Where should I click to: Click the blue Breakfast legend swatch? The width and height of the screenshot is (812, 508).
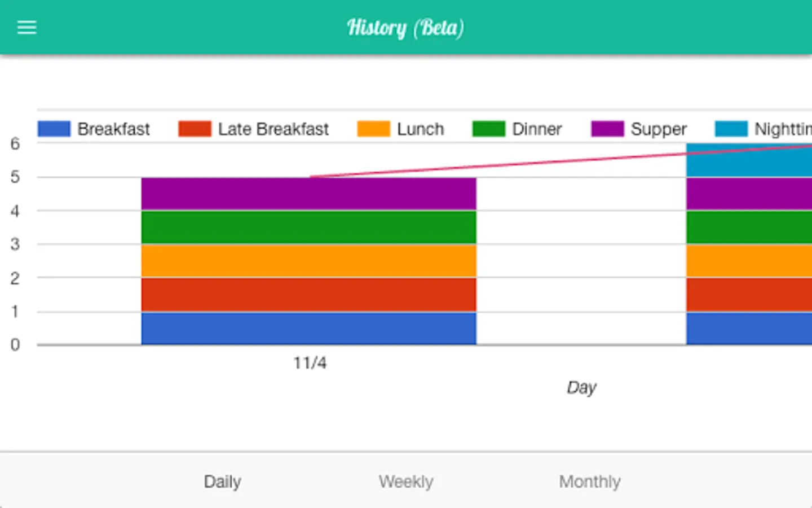click(54, 129)
